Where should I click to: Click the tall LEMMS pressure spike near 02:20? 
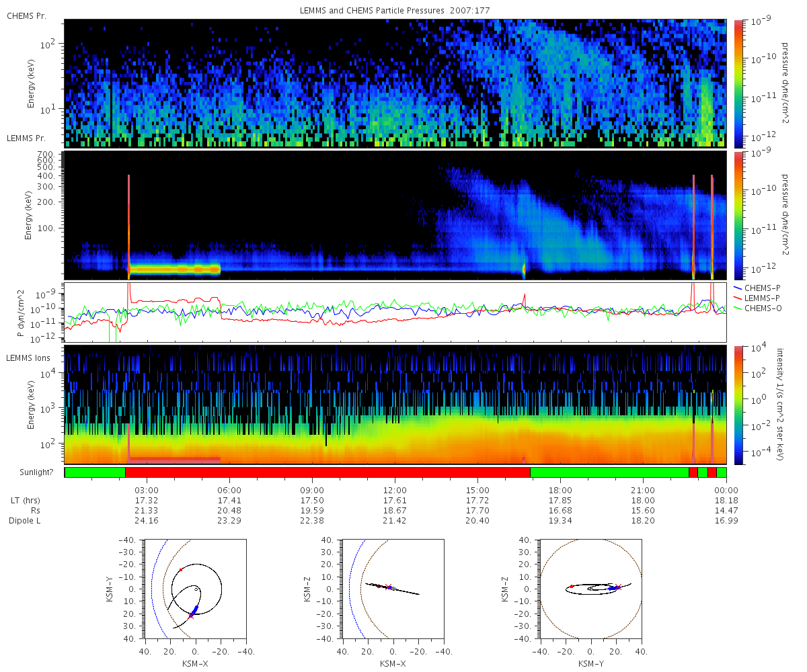[128, 226]
